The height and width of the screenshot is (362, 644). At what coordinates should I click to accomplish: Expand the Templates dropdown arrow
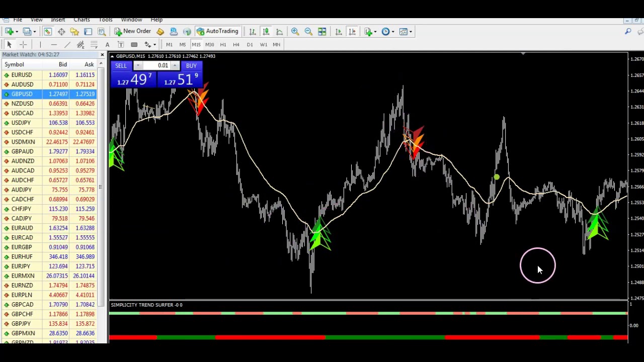click(411, 32)
